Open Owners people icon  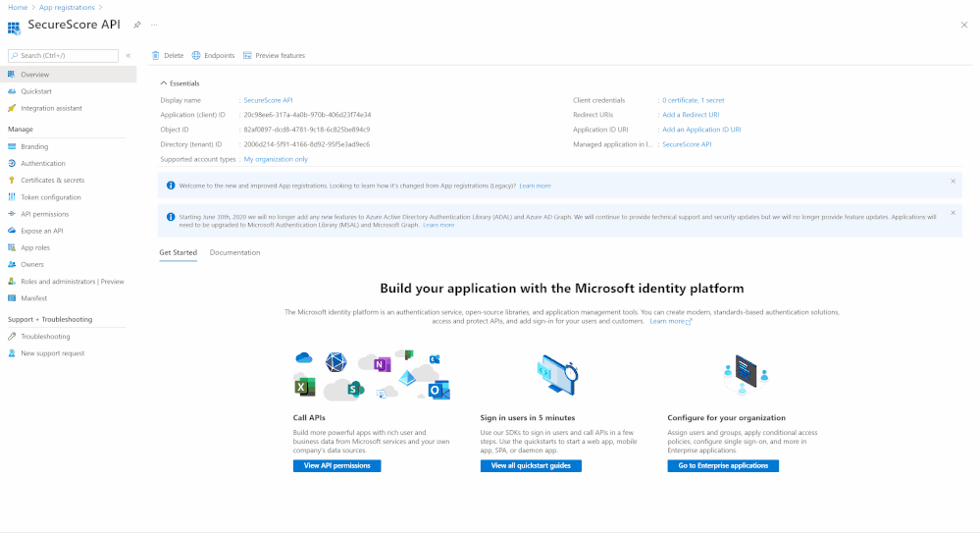[12, 265]
